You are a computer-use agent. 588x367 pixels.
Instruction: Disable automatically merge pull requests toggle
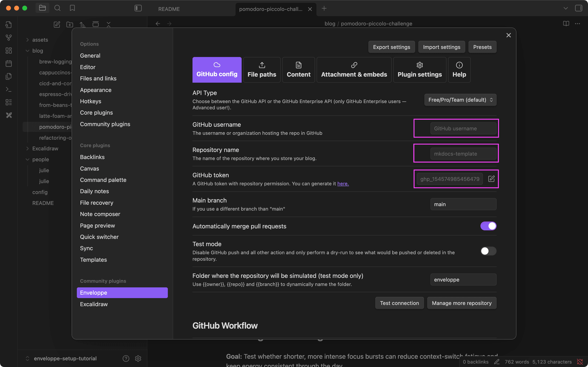(x=488, y=226)
